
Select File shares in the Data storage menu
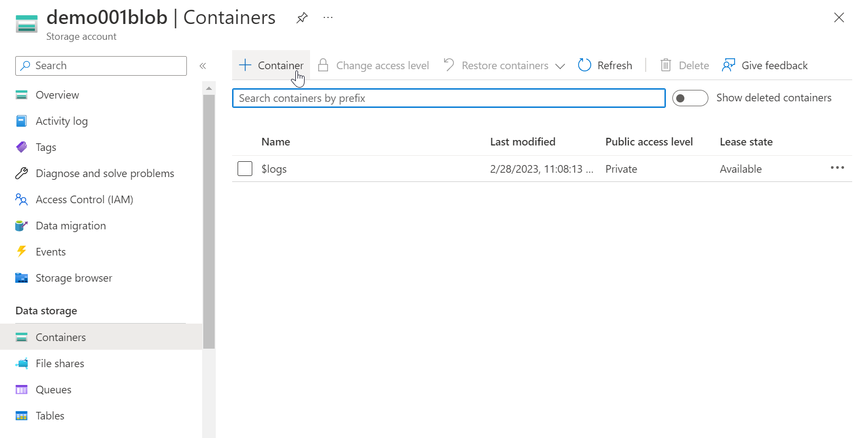(60, 363)
